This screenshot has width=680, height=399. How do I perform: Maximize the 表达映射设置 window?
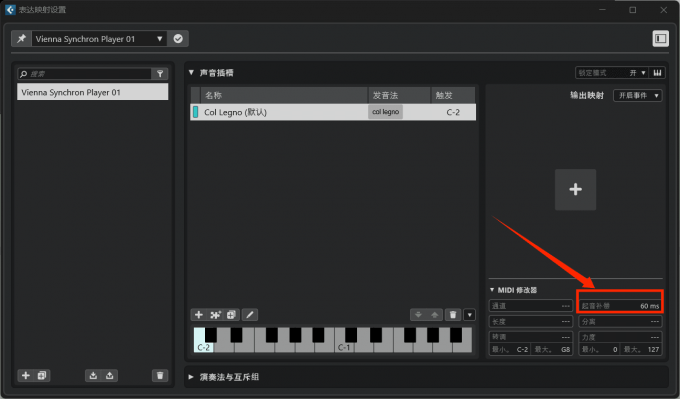[x=633, y=10]
